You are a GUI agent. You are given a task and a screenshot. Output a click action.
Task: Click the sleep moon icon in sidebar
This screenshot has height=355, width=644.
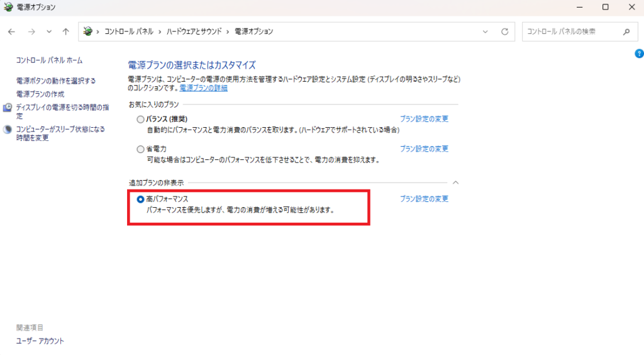8,130
